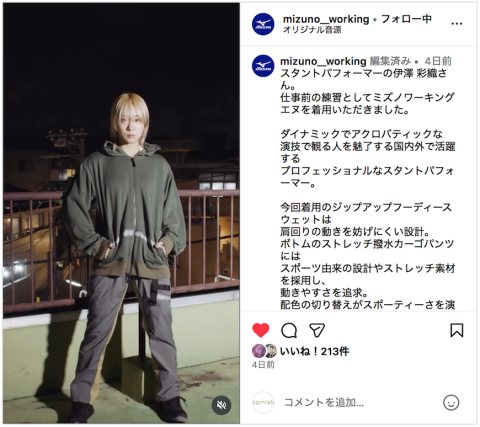
Task: Open comments with the speech bubble icon
Action: (289, 330)
